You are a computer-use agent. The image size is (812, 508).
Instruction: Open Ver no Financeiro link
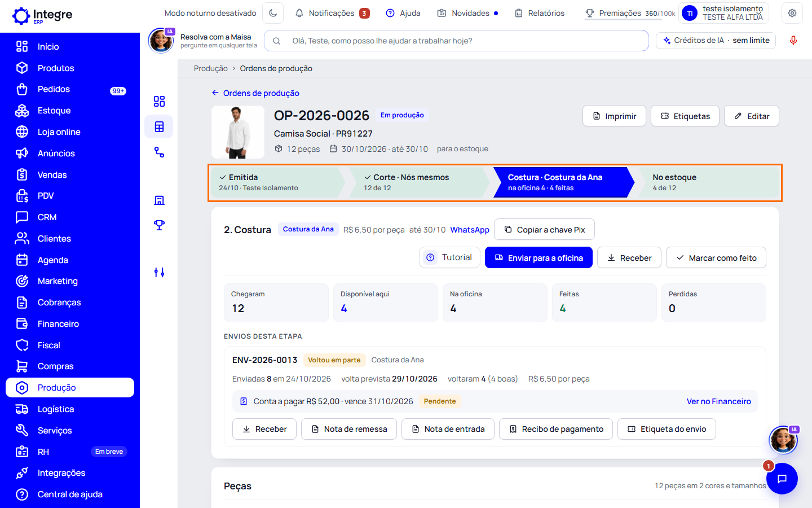(x=718, y=401)
